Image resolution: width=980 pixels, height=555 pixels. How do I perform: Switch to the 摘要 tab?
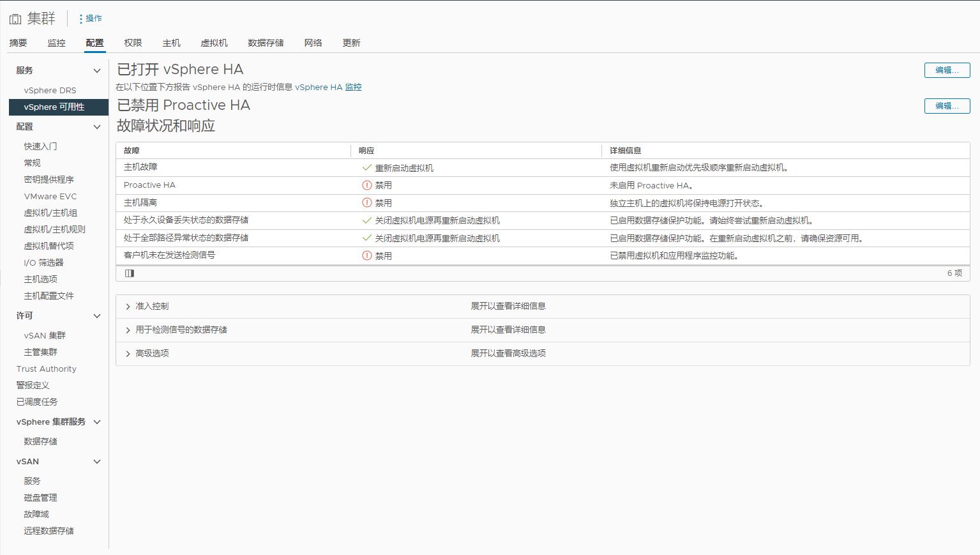tap(18, 43)
